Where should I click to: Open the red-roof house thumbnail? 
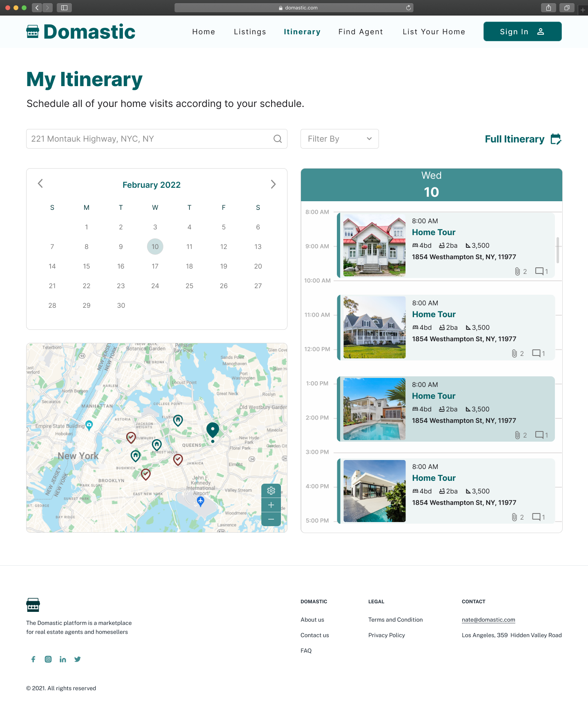pyautogui.click(x=374, y=245)
